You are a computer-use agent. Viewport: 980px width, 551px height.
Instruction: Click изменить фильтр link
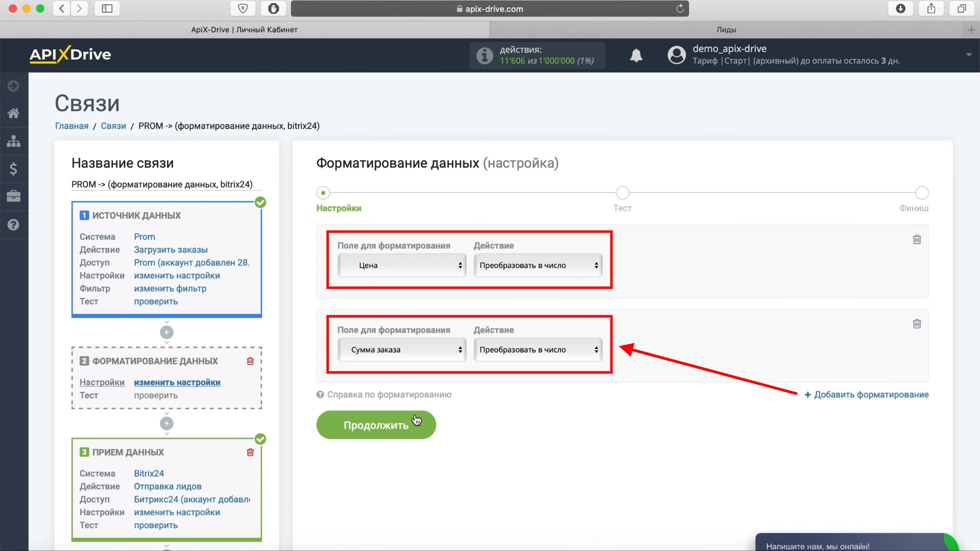click(170, 289)
